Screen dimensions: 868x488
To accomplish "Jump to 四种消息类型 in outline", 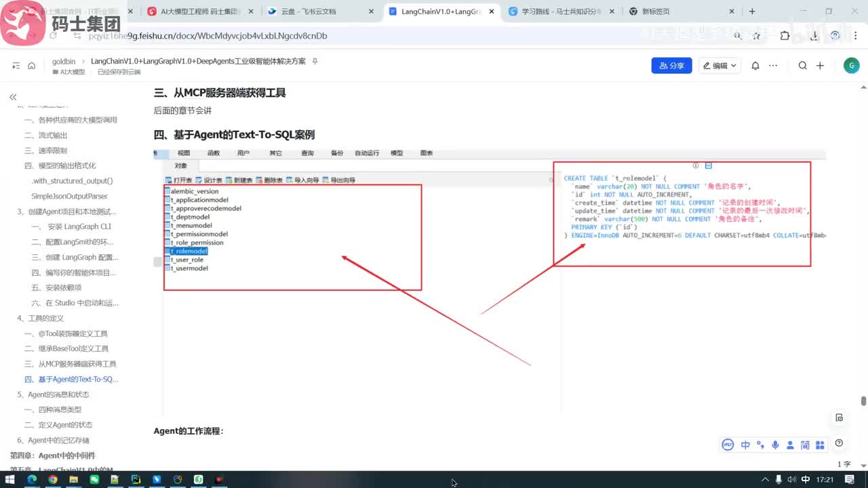I will [x=53, y=409].
